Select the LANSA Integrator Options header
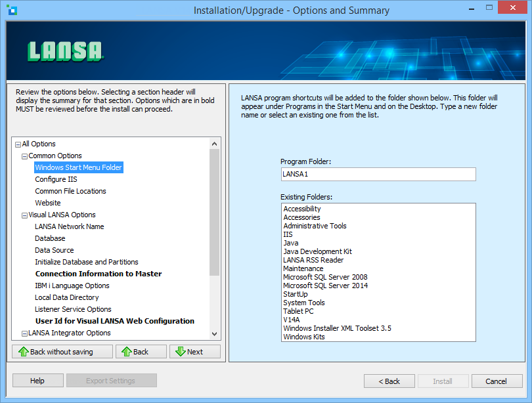The width and height of the screenshot is (532, 403). click(x=70, y=333)
